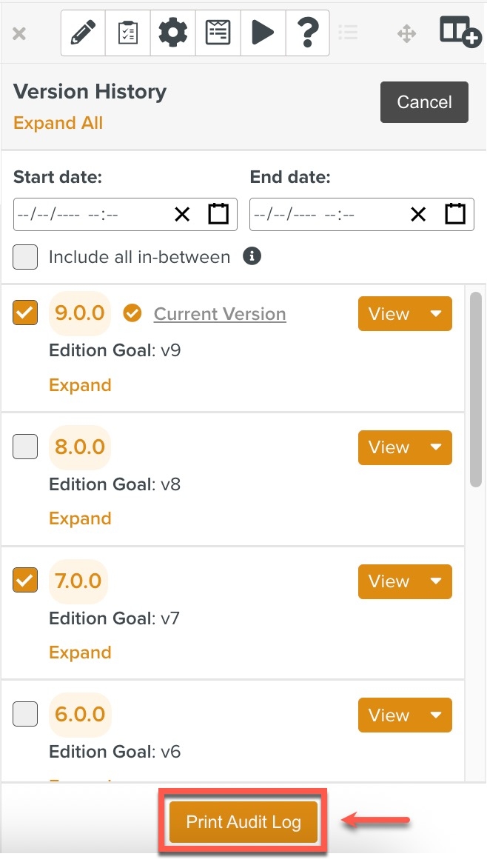Viewport: 487px width, 868px height.
Task: Click the Cancel button
Action: point(424,102)
